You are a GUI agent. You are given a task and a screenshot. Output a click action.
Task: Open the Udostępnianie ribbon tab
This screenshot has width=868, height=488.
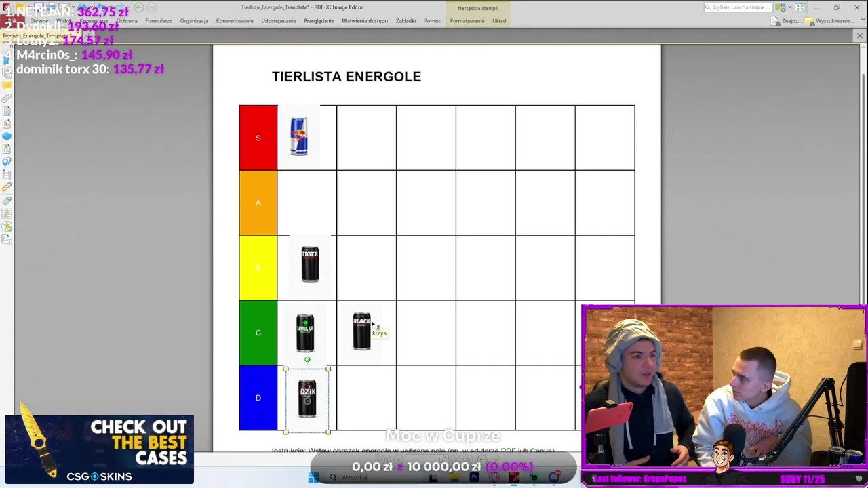(x=278, y=21)
